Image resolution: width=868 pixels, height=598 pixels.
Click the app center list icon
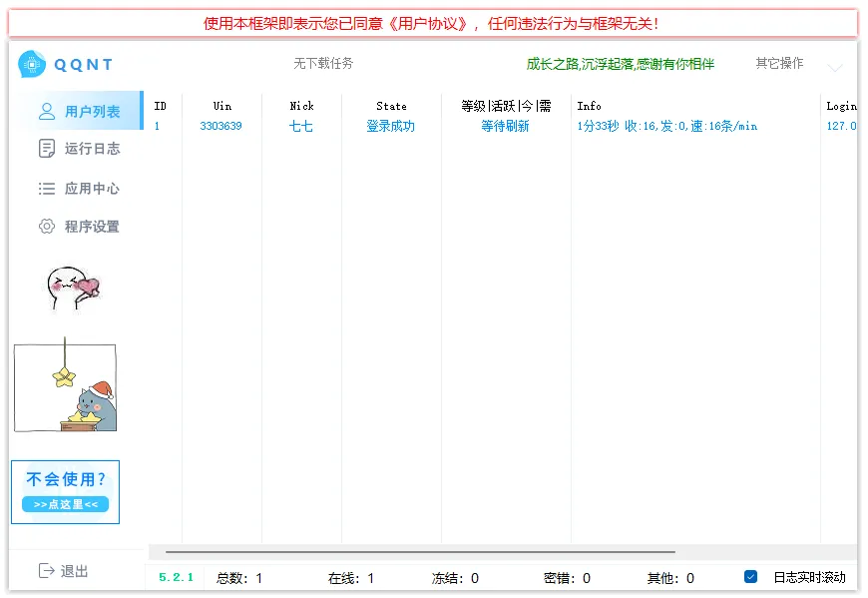pos(47,189)
